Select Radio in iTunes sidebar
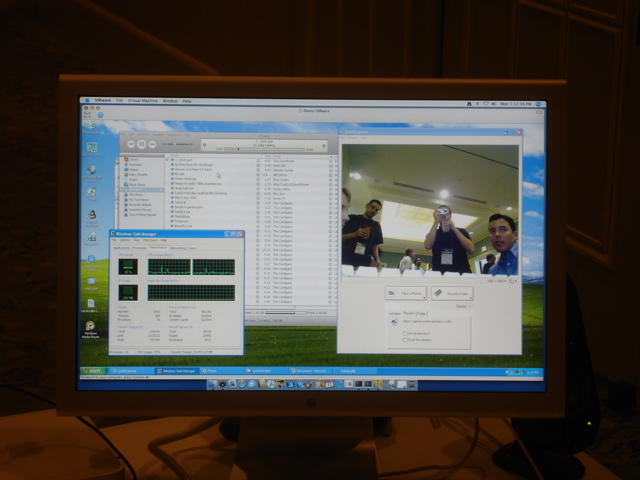The image size is (640, 480). [133, 179]
